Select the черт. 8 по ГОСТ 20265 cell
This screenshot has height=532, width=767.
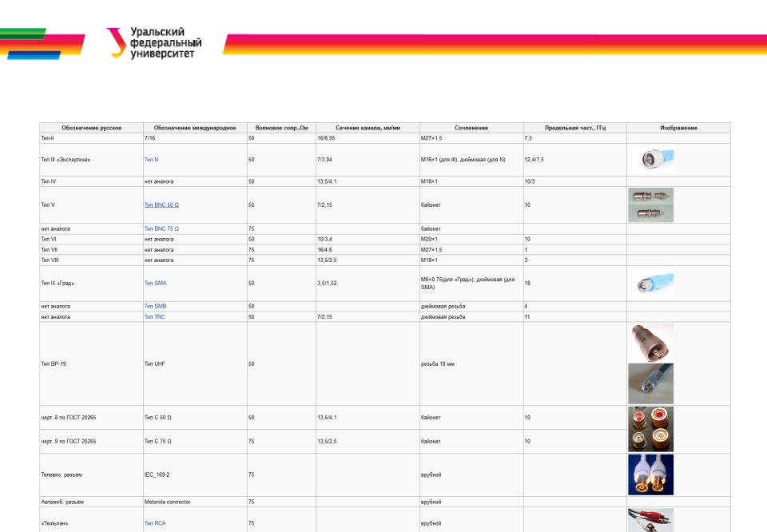(x=91, y=418)
